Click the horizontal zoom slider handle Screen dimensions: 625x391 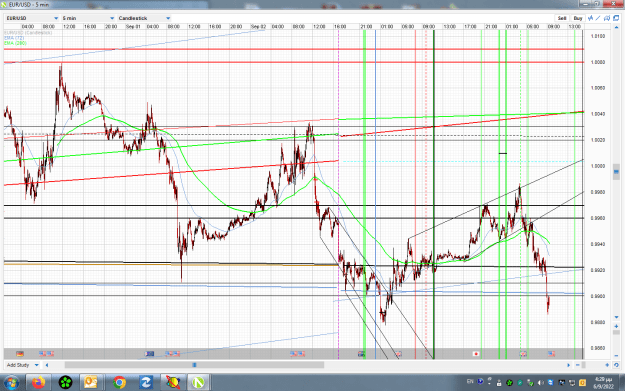pyautogui.click(x=584, y=365)
